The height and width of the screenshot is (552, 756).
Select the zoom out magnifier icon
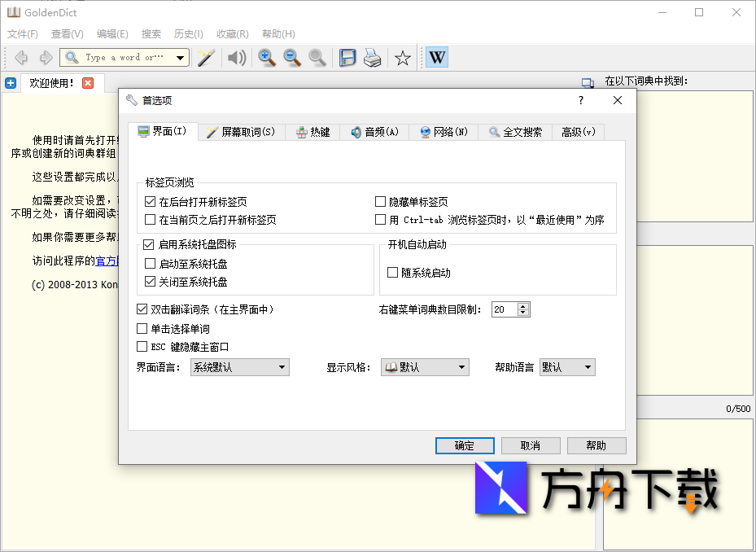coord(291,57)
